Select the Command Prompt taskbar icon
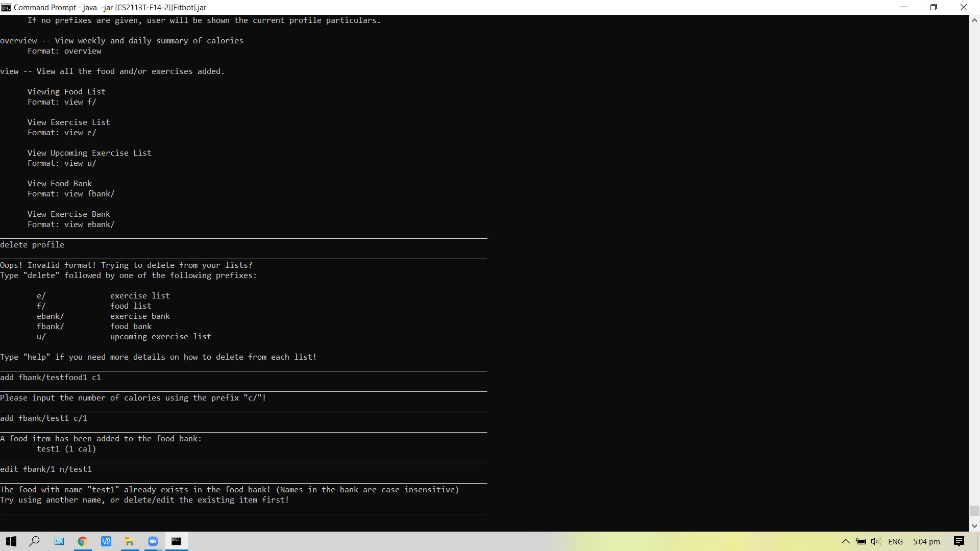Screen dimensions: 980x551 point(177,541)
